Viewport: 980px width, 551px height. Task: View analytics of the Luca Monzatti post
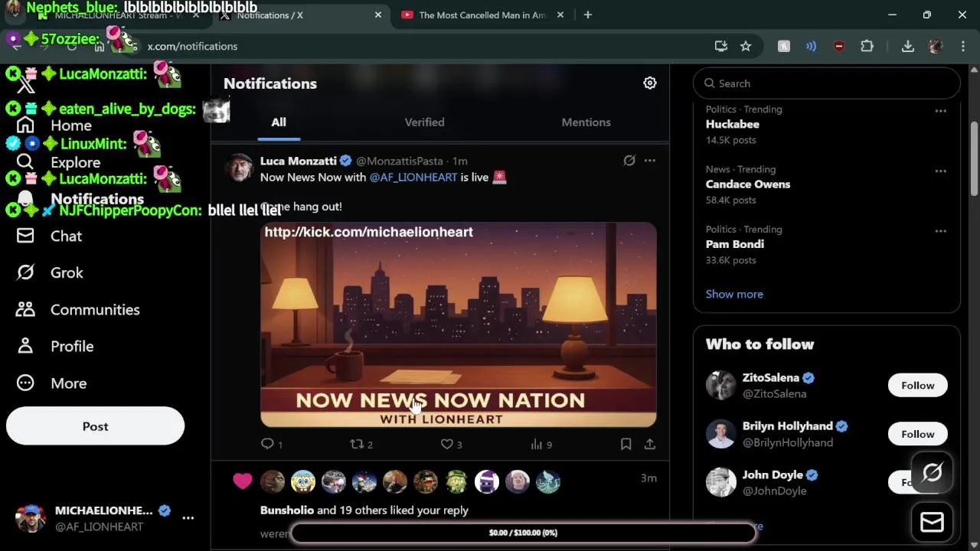point(536,444)
